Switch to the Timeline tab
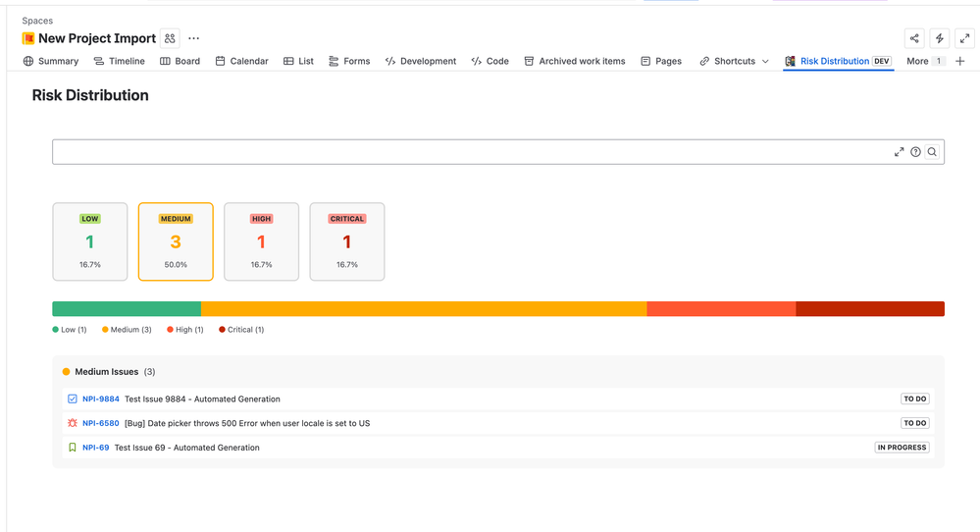This screenshot has height=532, width=980. (120, 61)
